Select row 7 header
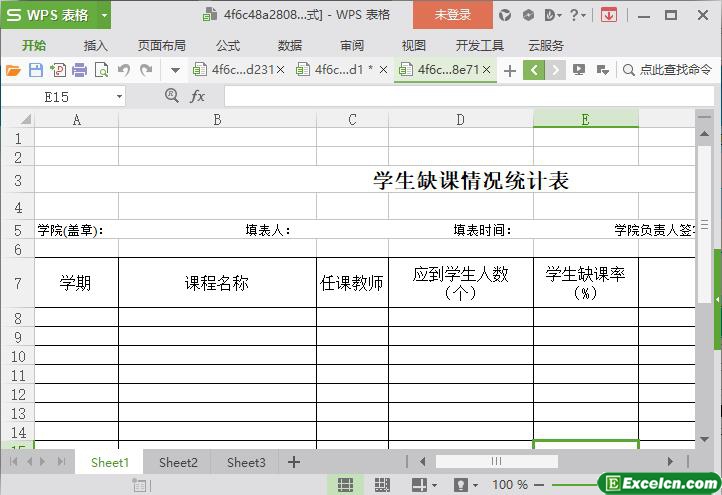The image size is (722, 495). click(x=18, y=283)
